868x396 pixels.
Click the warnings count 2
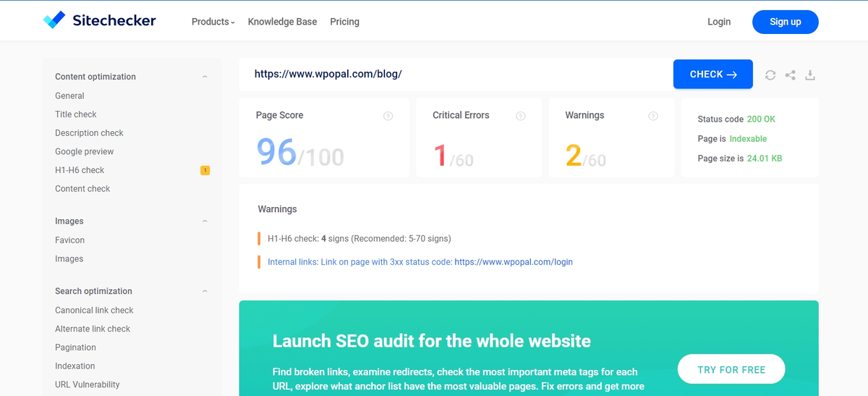tap(573, 156)
